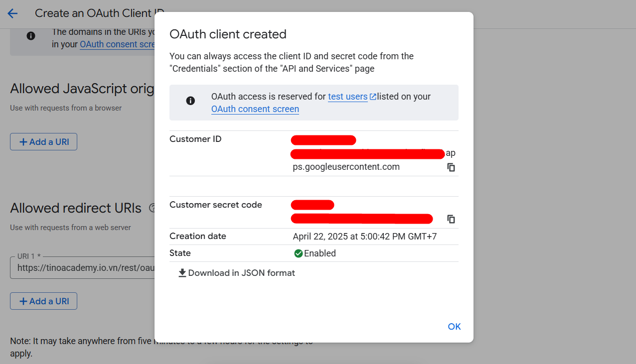Image resolution: width=636 pixels, height=364 pixels.
Task: Copy the Customer ID
Action: [x=451, y=167]
